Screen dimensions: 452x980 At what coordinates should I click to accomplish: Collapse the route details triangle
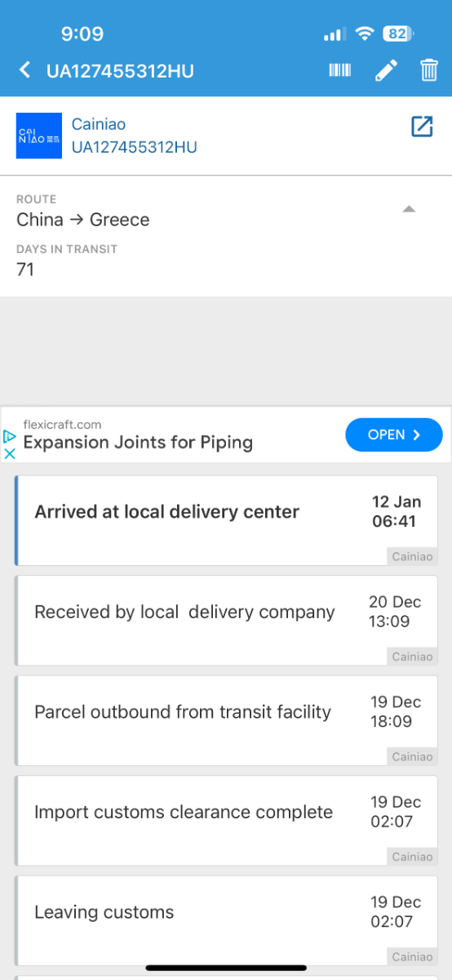[410, 209]
